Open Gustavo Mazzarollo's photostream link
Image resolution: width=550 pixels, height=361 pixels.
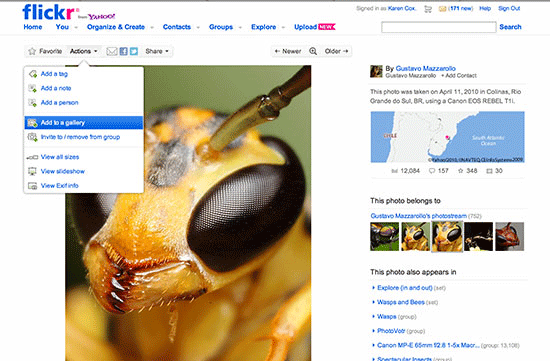[x=418, y=216]
